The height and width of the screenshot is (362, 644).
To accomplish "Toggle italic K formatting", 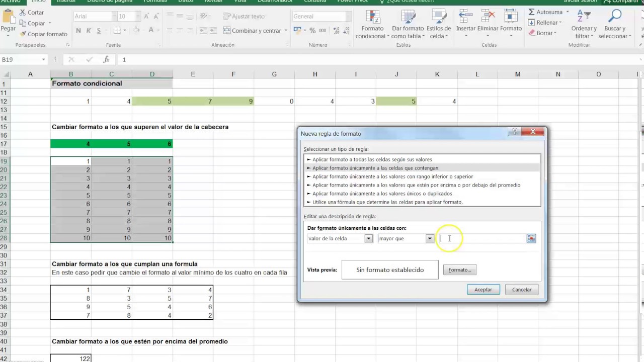I will click(x=89, y=31).
